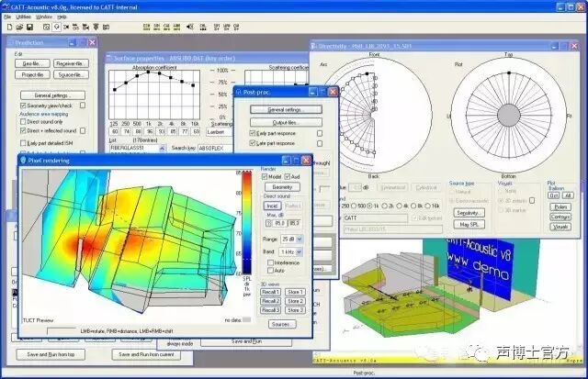Open the Help menu
The image size is (588, 379).
tap(62, 17)
